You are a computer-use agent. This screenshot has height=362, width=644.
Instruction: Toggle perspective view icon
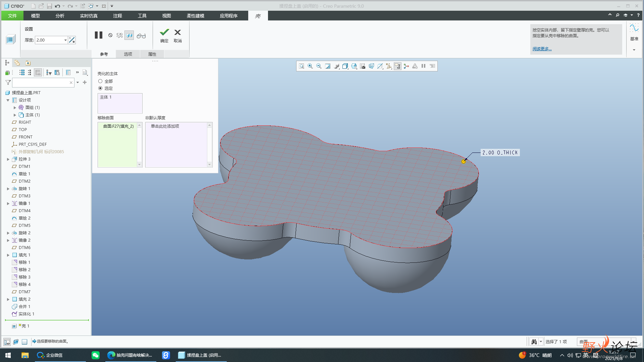click(x=371, y=66)
